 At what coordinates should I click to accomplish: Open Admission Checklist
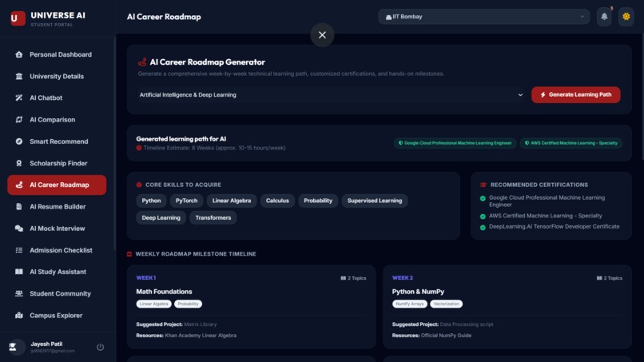coord(57,250)
